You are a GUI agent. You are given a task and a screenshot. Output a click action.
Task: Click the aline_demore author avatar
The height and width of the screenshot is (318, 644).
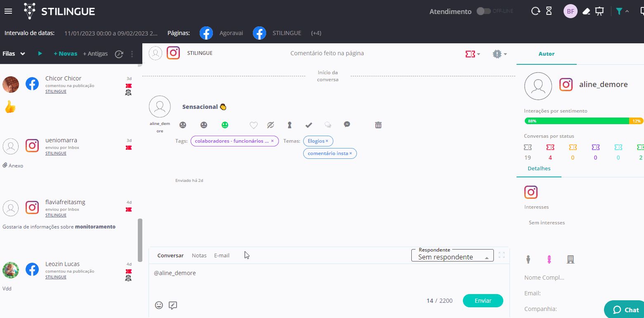[x=538, y=86]
